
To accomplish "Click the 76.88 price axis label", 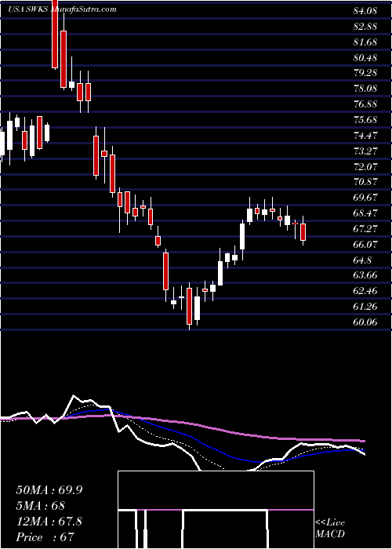I will coord(365,104).
